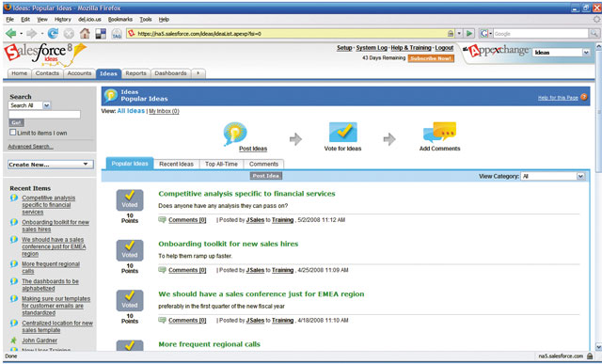The width and height of the screenshot is (602, 364).
Task: Click the Vote for Ideas checkmark icon
Action: [x=342, y=132]
